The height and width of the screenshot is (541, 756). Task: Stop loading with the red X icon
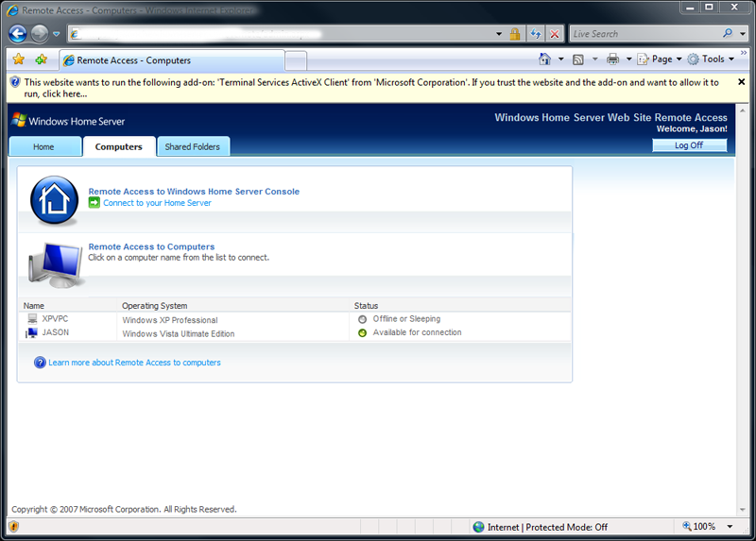(x=555, y=34)
